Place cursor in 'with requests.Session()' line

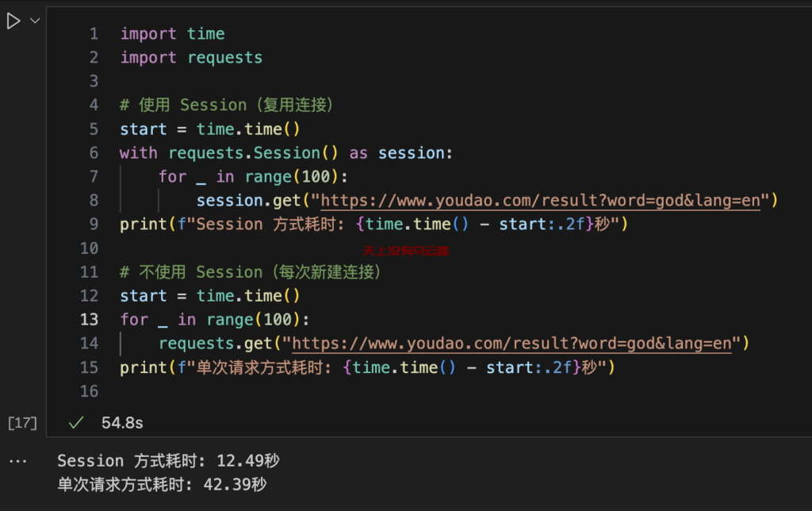point(285,153)
